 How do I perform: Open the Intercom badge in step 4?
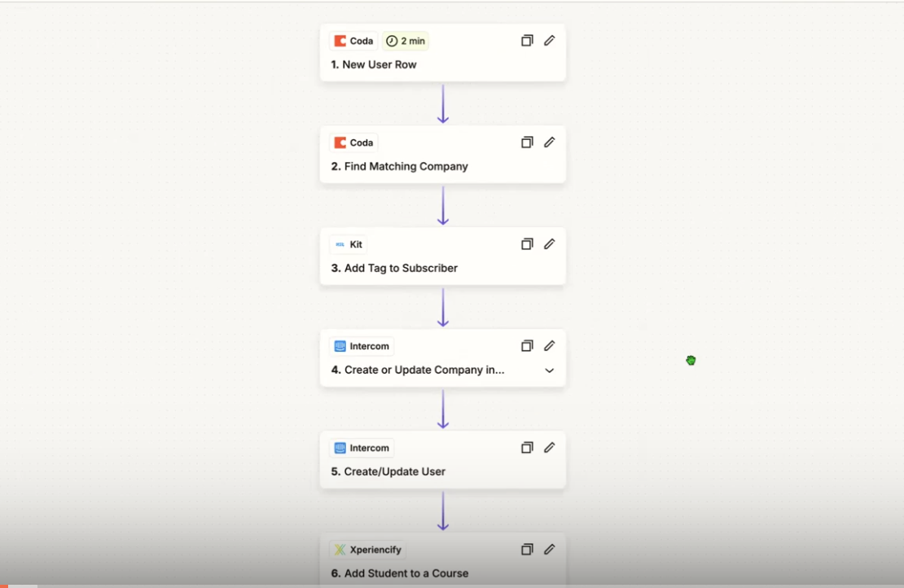pos(362,346)
